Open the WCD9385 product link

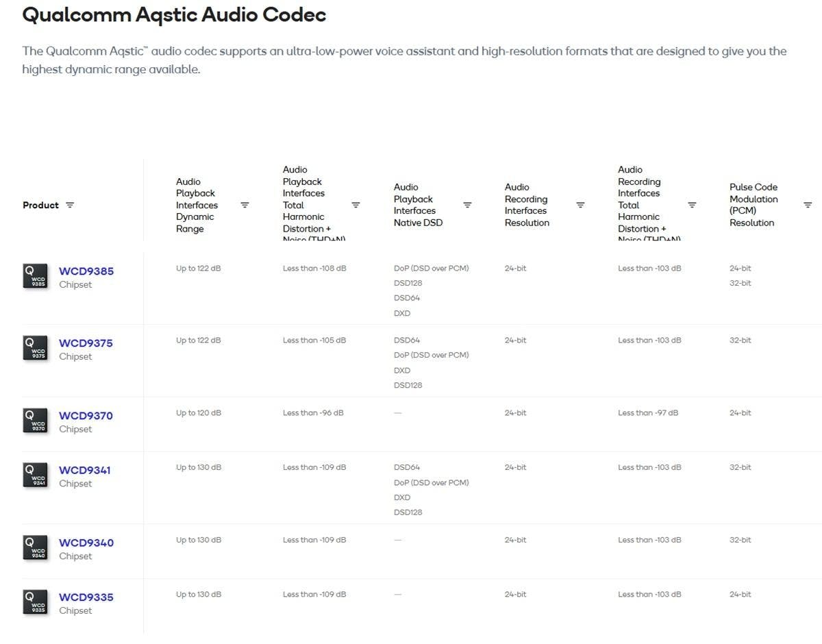[86, 271]
